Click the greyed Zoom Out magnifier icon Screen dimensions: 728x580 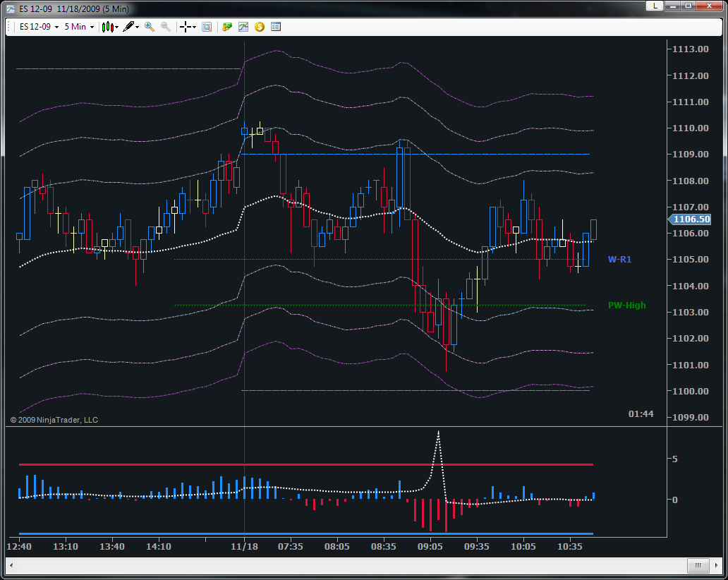[165, 27]
